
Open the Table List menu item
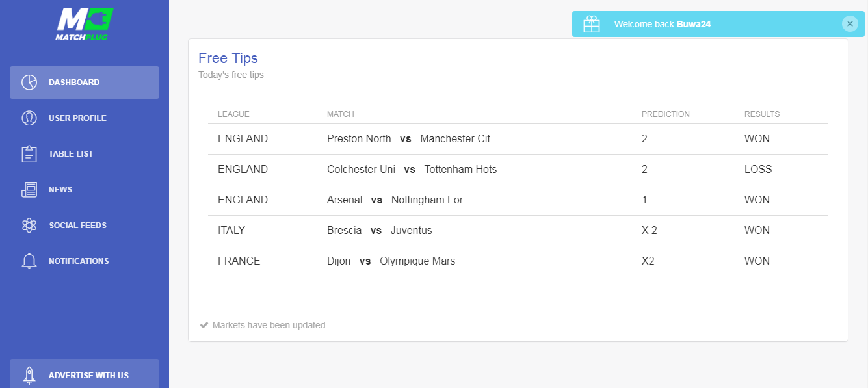85,154
